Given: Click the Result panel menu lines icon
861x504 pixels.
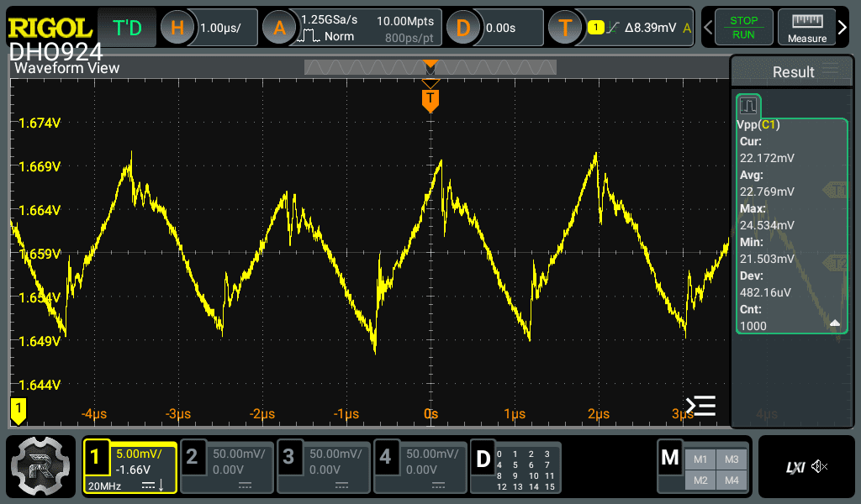Looking at the screenshot, I should click(831, 68).
